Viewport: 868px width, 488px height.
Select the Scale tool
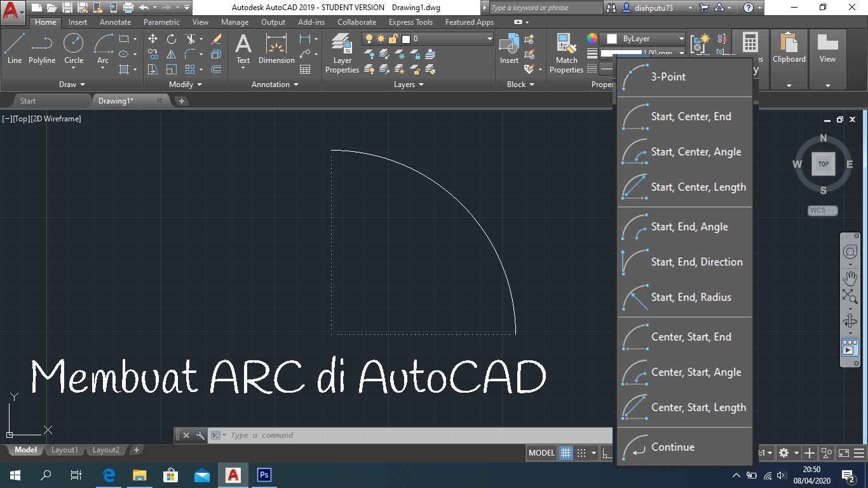[172, 69]
